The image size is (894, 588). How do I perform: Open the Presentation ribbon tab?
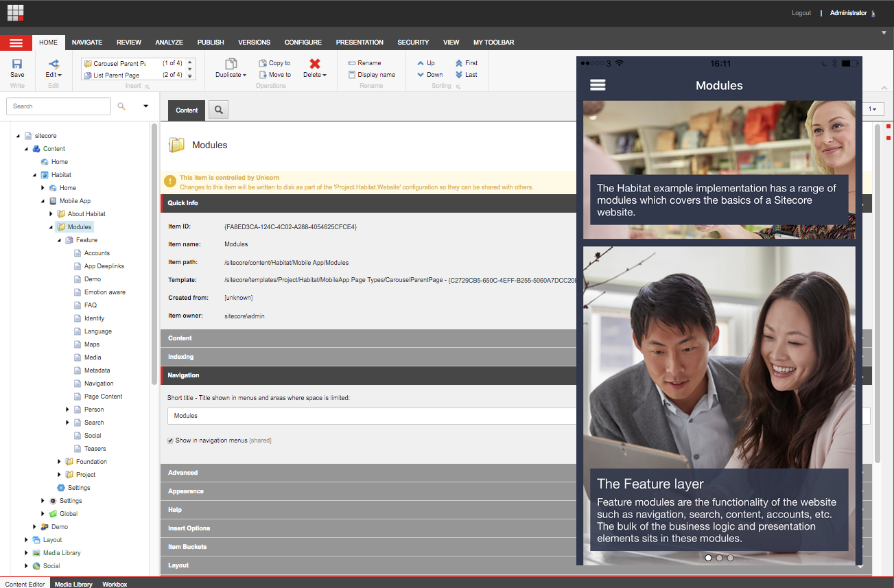(x=360, y=43)
